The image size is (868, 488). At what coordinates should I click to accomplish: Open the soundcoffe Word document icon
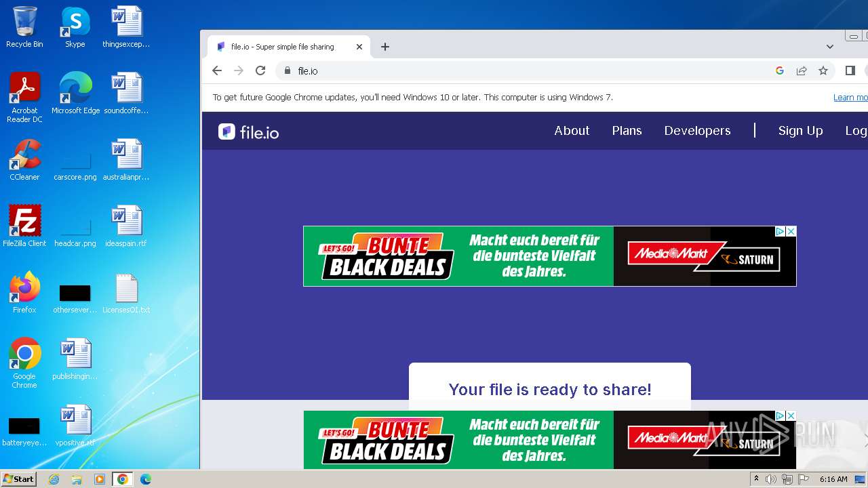tap(126, 93)
